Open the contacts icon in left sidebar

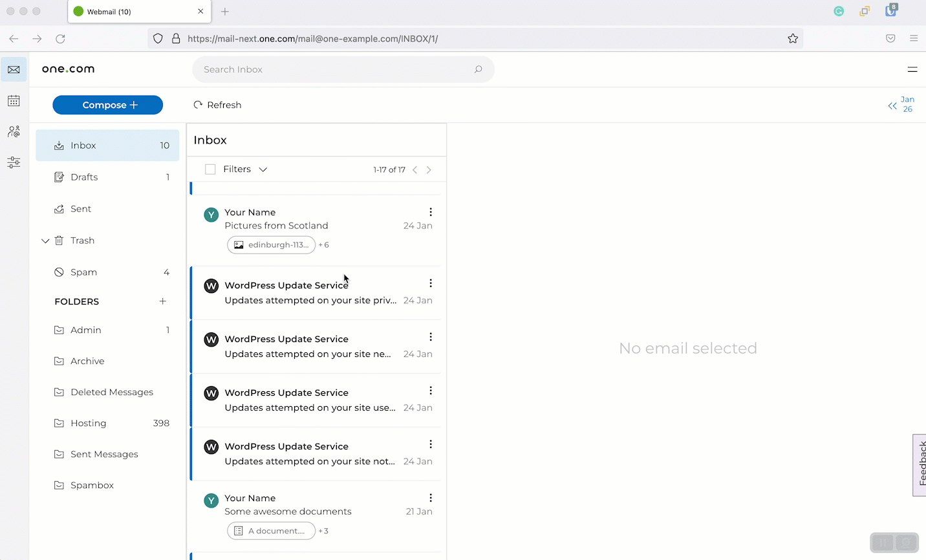14,132
